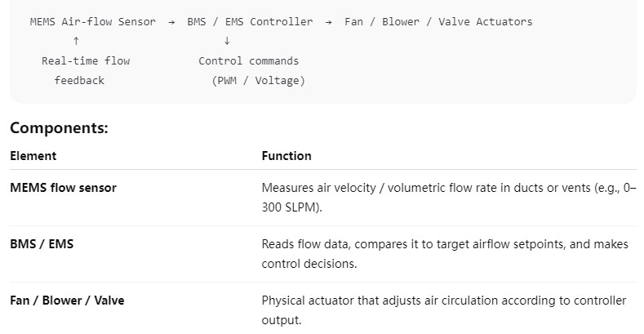
Task: Click the "Element" column header
Action: pyautogui.click(x=33, y=156)
